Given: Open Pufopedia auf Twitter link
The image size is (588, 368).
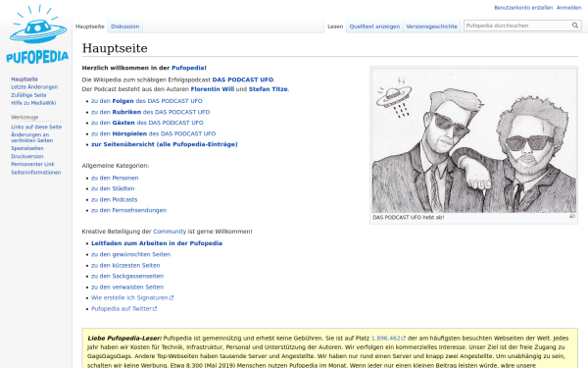Looking at the screenshot, I should coord(123,309).
